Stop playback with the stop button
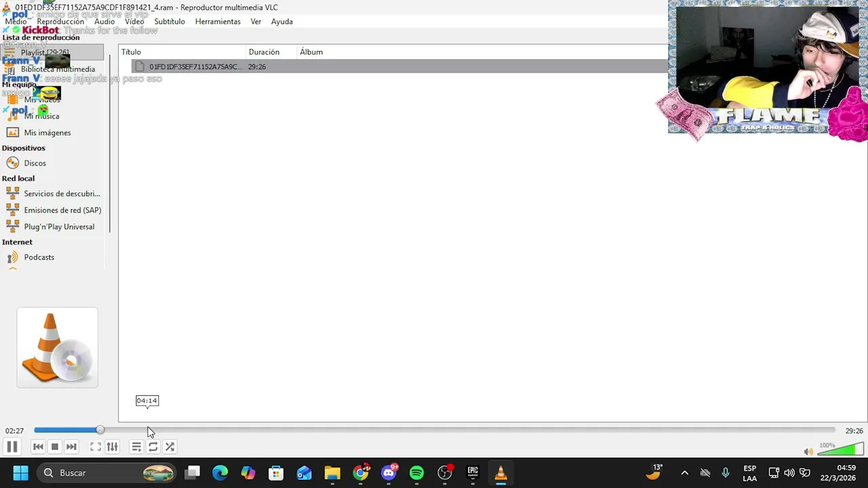The height and width of the screenshot is (488, 868). point(55,447)
